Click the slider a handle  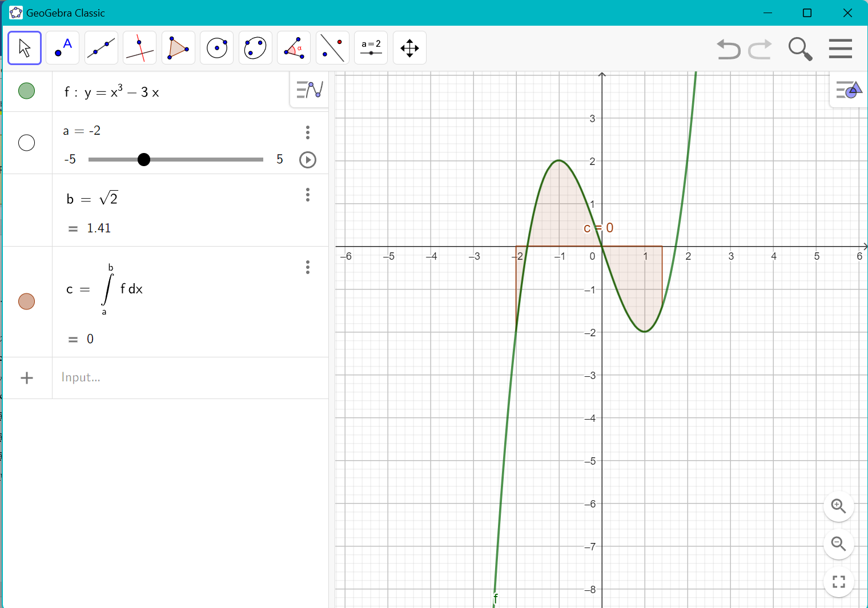144,159
